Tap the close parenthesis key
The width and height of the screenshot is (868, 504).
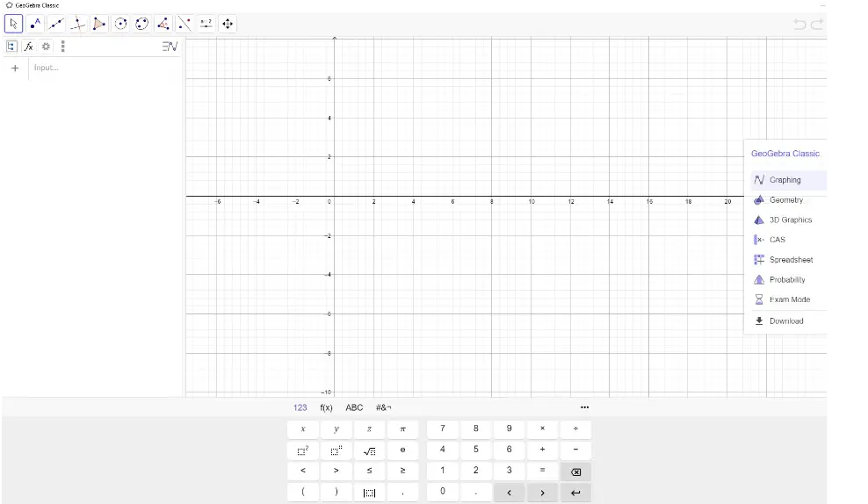[x=336, y=492]
